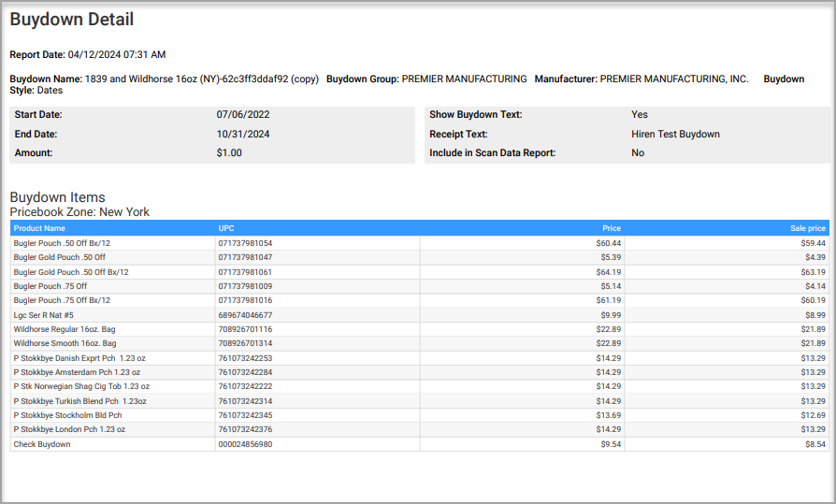Click the price $9.99
Viewport: 836px width, 504px height.
tap(611, 315)
